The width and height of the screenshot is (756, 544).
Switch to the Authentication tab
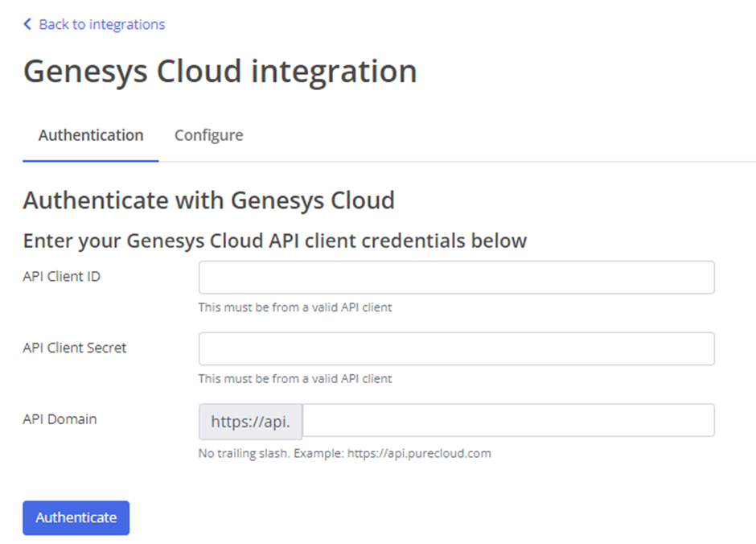pos(91,135)
